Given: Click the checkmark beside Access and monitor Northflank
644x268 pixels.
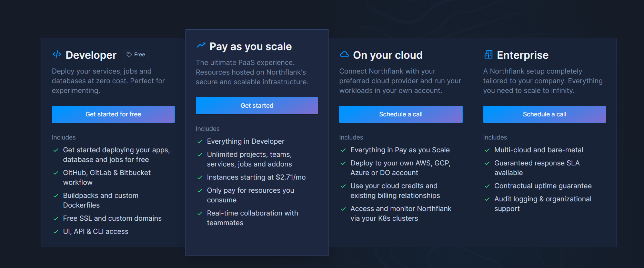Looking at the screenshot, I should point(343,209).
